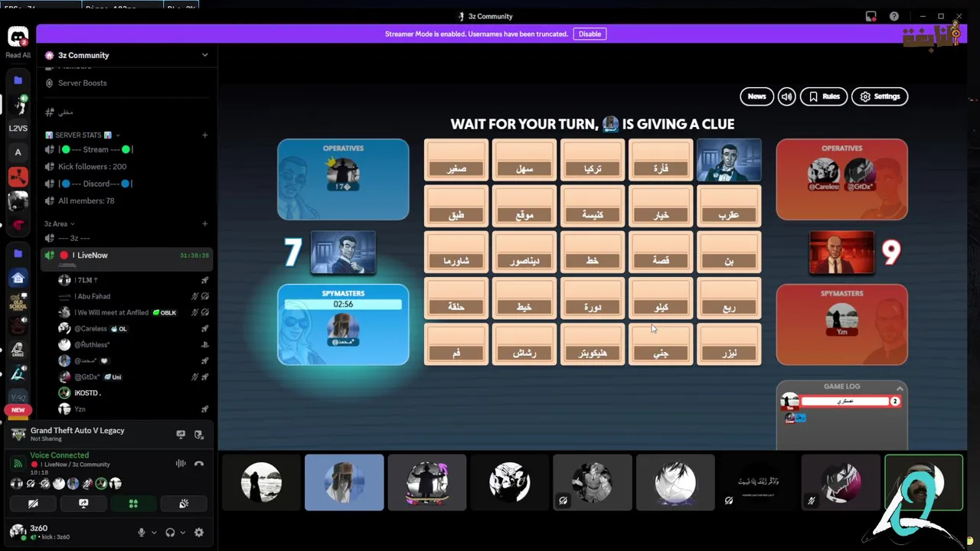Open game Rules
The width and height of the screenshot is (980, 551).
[x=824, y=96]
